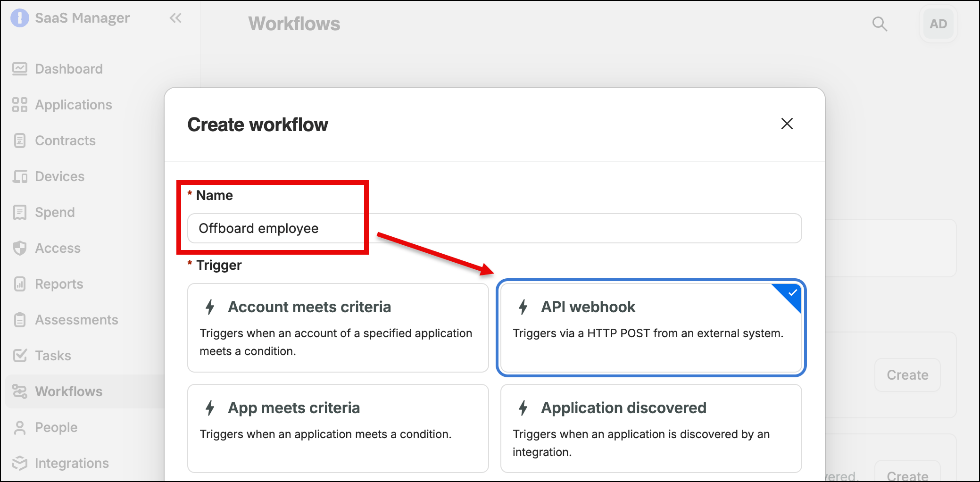Click the SaaS Manager logo icon

tap(20, 18)
